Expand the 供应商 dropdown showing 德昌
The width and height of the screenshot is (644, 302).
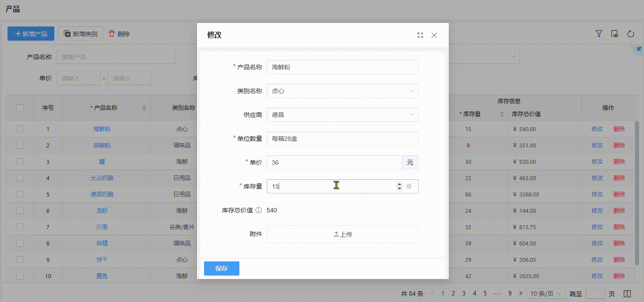[342, 115]
